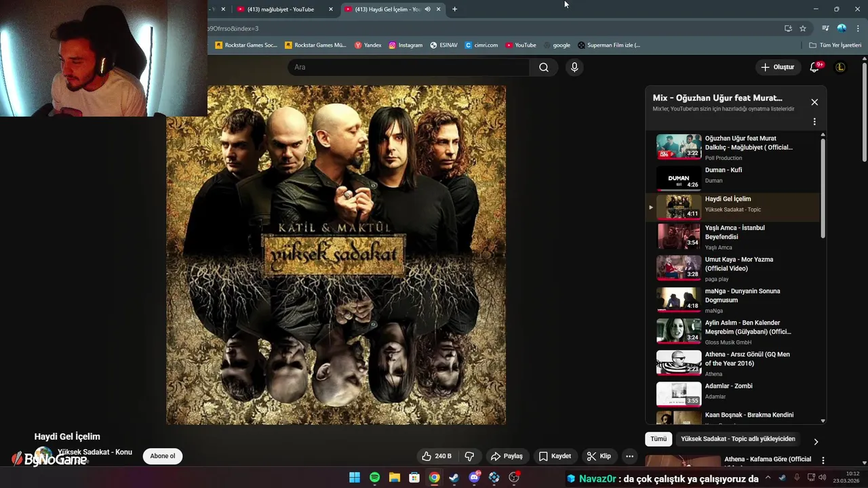Open ESINAV bookmark
868x488 pixels.
(443, 45)
